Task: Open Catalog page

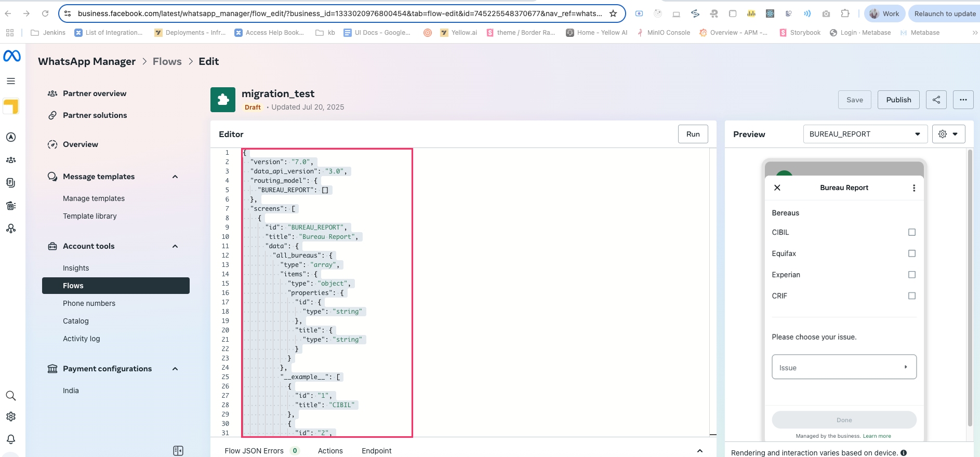Action: (76, 321)
